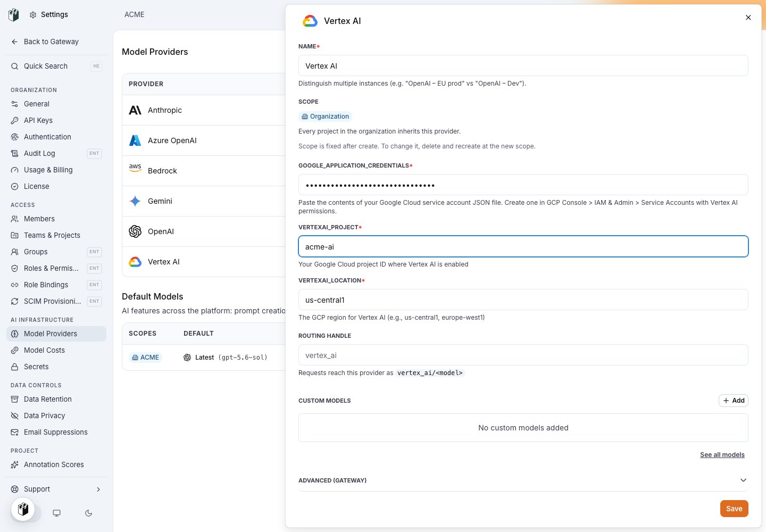This screenshot has height=532, width=766.
Task: Click the Routing Handle input field
Action: pos(523,355)
